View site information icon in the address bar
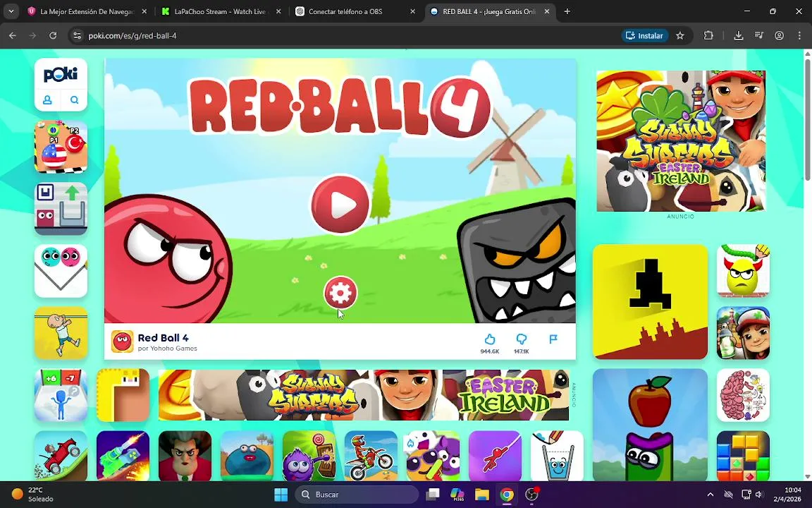812x508 pixels. tap(77, 36)
